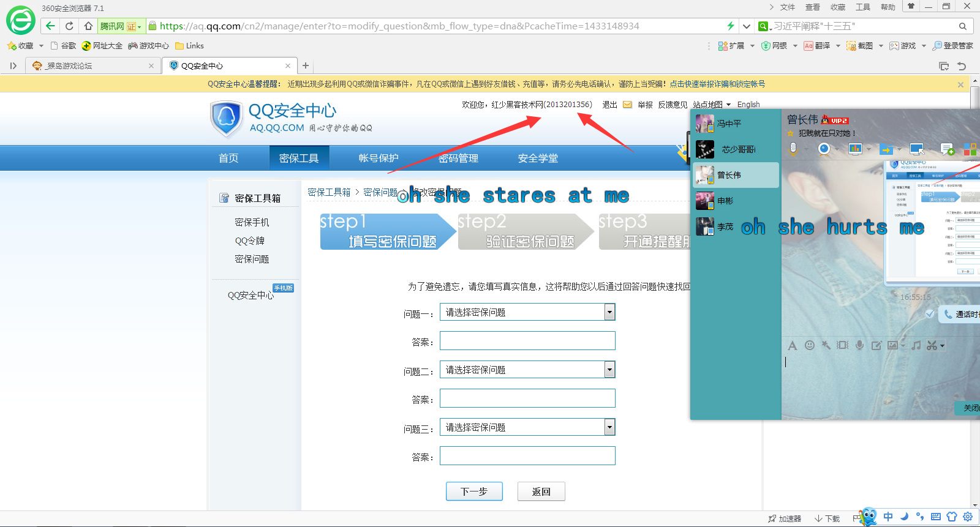Click the 截图 screenshot toolbar icon

click(x=860, y=46)
